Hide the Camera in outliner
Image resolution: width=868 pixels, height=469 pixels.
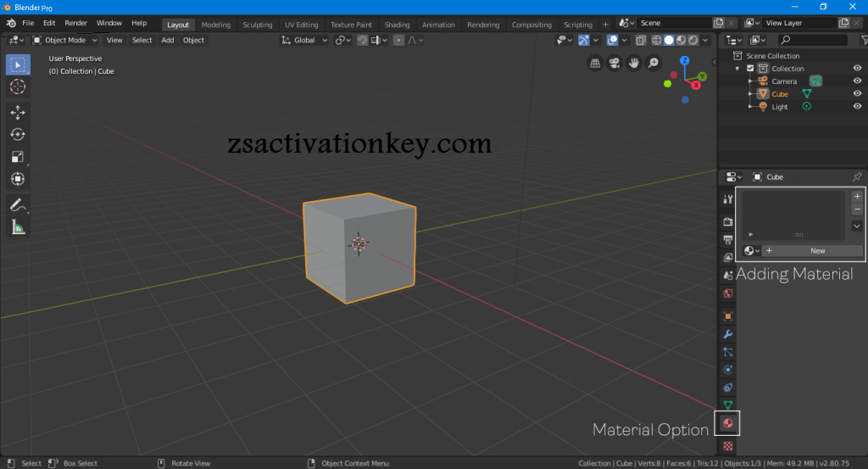(x=858, y=81)
